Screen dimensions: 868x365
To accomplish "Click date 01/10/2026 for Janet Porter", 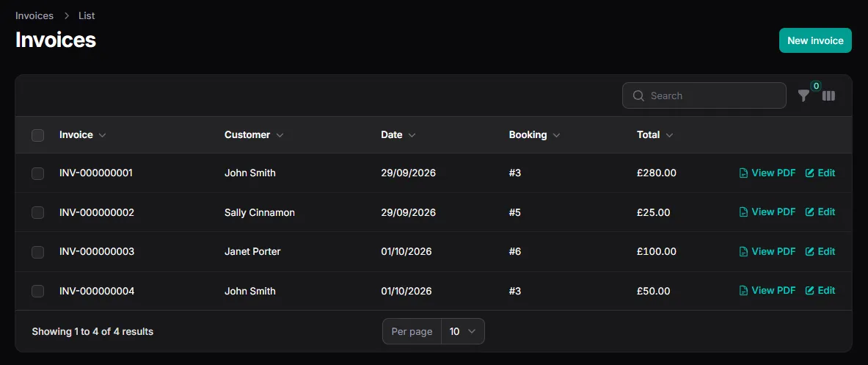I will coord(406,251).
